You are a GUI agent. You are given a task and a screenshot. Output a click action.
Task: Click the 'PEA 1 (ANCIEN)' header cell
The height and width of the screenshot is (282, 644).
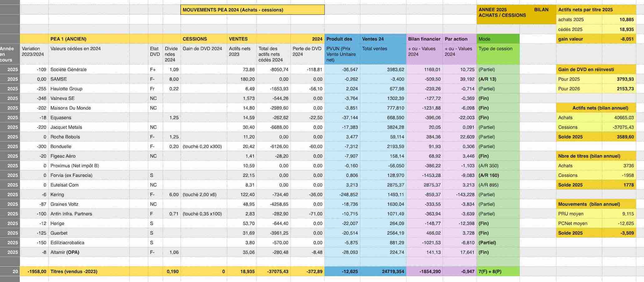[89, 39]
